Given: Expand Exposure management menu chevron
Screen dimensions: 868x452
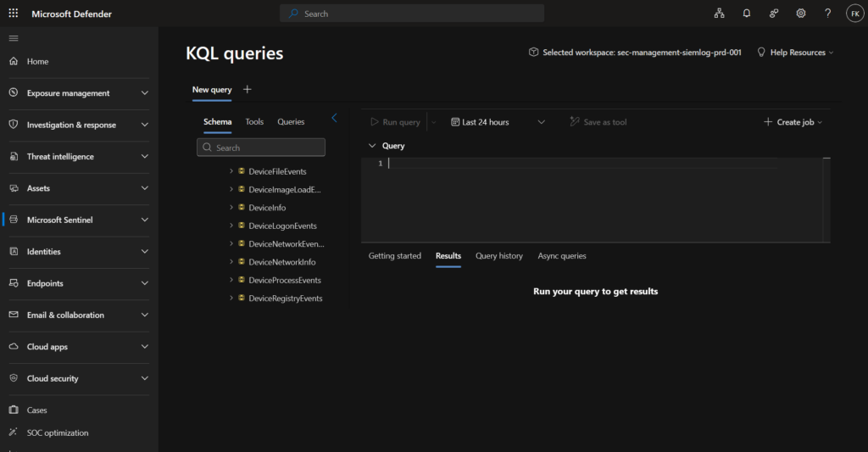Looking at the screenshot, I should coord(144,93).
